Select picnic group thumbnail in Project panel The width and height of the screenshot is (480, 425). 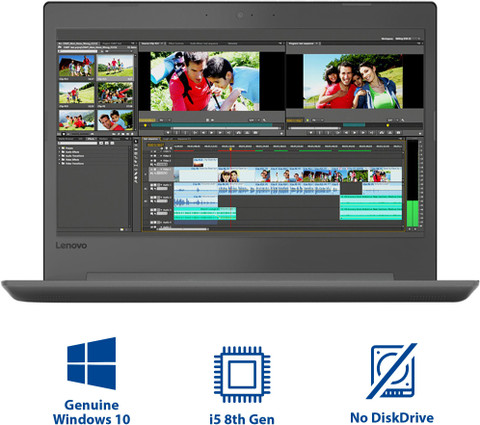point(115,93)
